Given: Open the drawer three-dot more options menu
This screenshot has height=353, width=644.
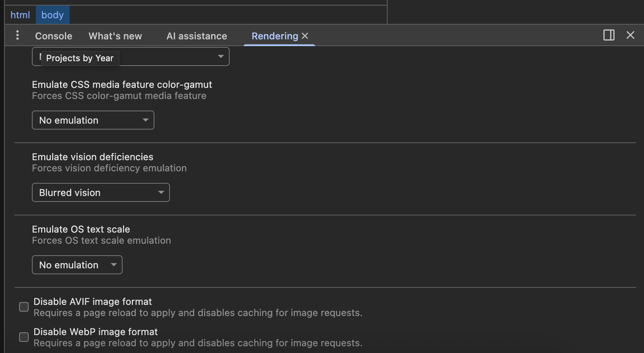Looking at the screenshot, I should [x=17, y=35].
